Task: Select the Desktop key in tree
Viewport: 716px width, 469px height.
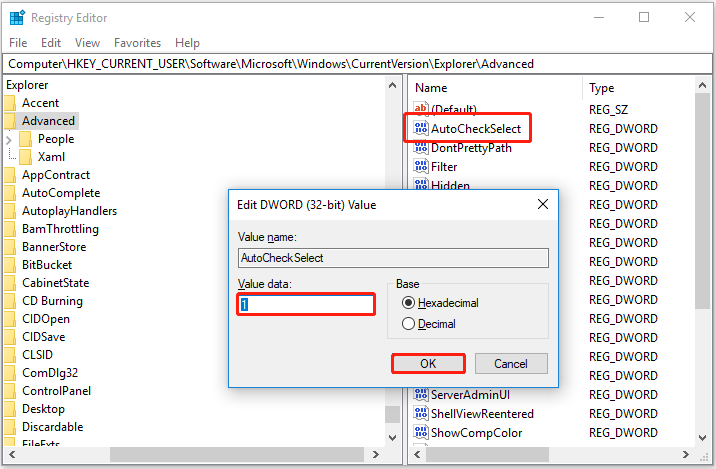Action: (x=43, y=409)
